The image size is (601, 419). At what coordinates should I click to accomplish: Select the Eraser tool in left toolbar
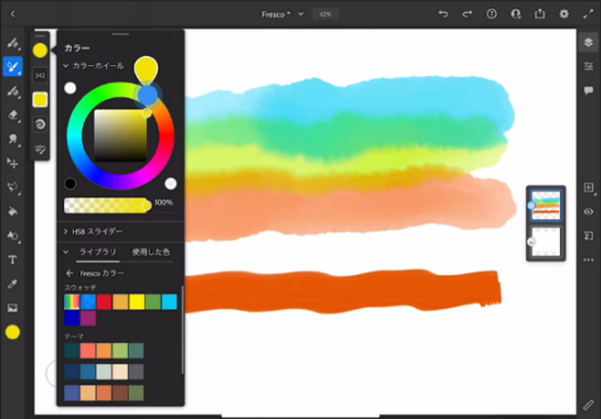(x=13, y=115)
